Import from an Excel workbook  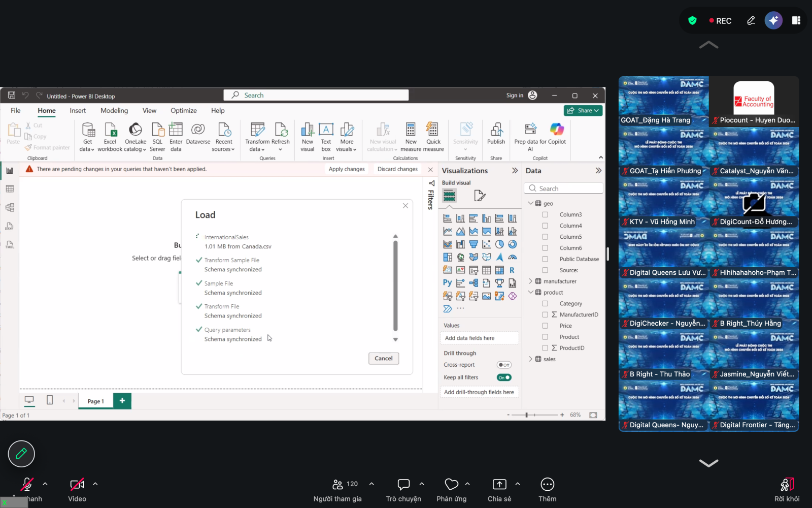(110, 136)
